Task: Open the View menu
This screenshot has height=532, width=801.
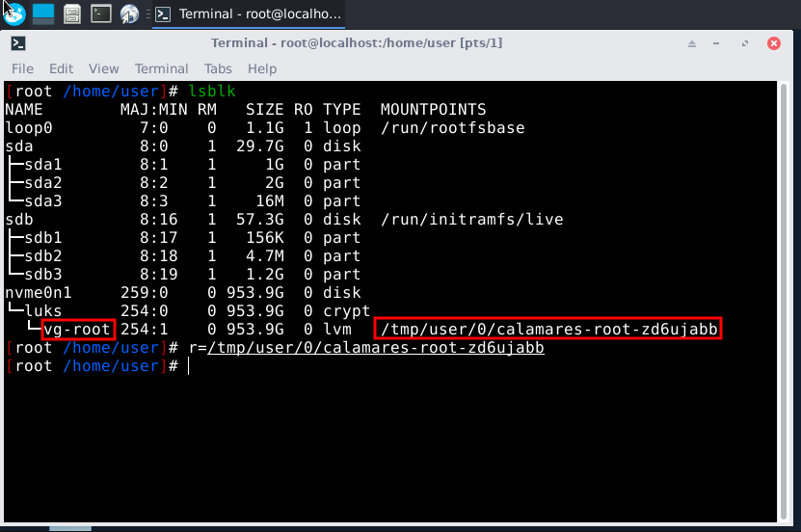Action: [103, 68]
